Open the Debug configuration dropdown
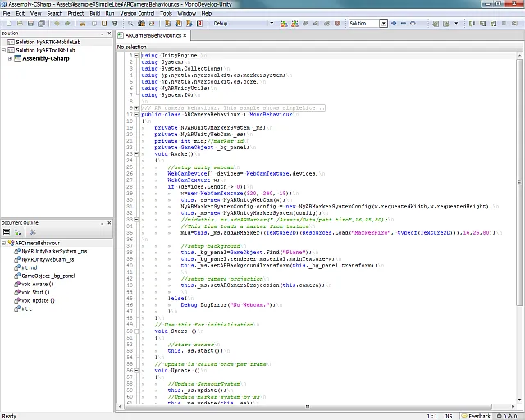This screenshot has width=525, height=420. coord(272,24)
